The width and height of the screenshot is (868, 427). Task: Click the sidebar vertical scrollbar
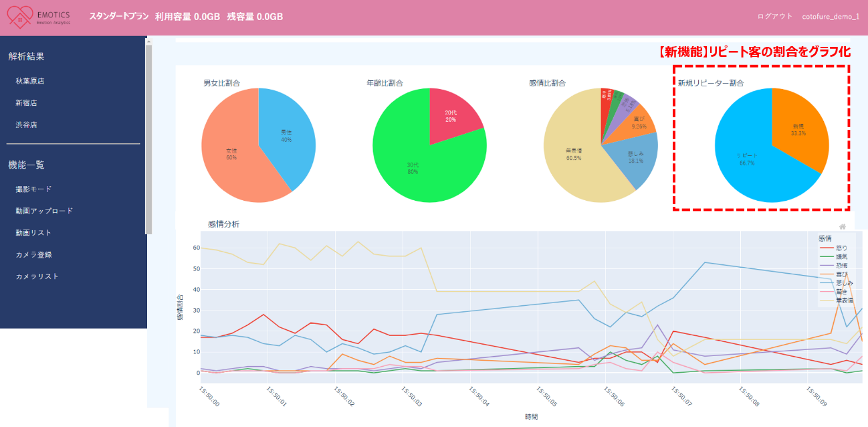coord(149,134)
